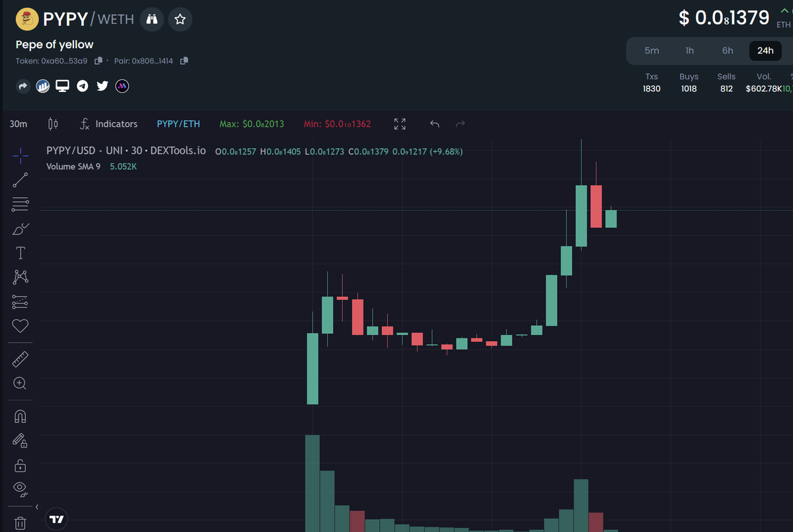This screenshot has height=532, width=793.
Task: Click the Pepe of yellow token name
Action: pos(55,44)
